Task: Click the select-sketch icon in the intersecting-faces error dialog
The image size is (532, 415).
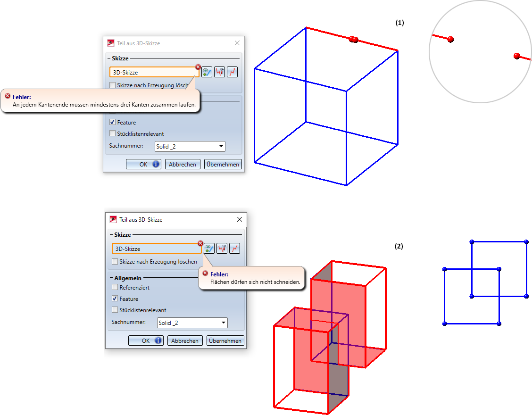Action: 209,249
